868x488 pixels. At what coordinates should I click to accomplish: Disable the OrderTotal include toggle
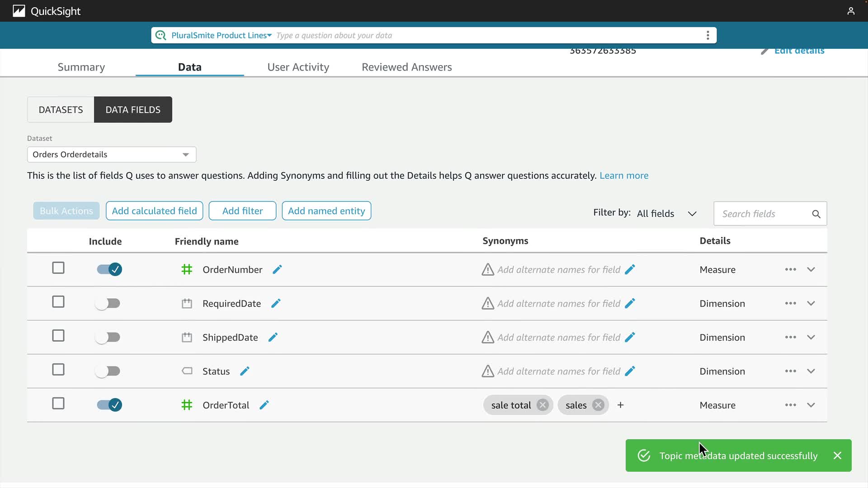point(109,405)
